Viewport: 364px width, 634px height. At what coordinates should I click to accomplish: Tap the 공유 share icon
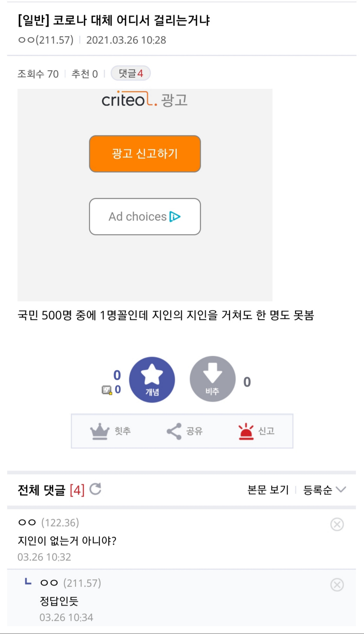point(174,431)
